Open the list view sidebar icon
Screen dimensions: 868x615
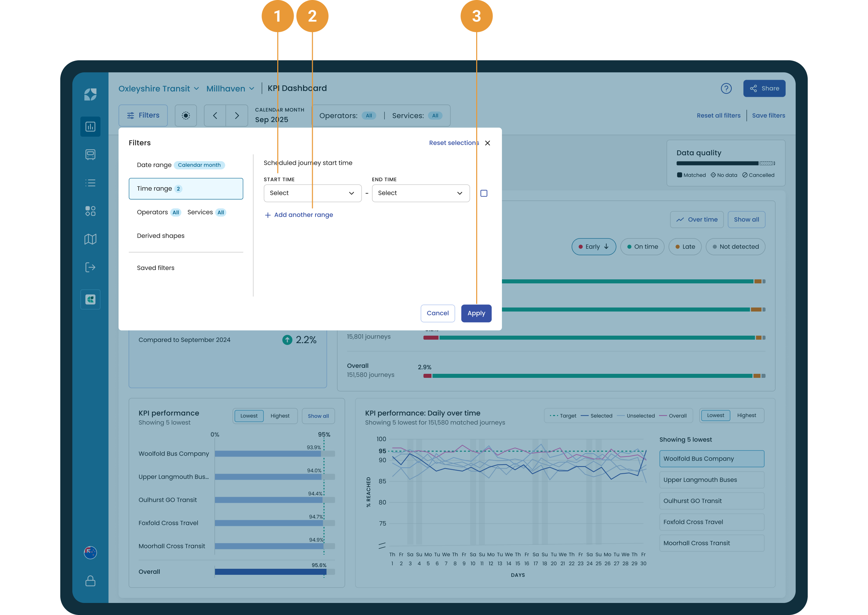point(90,183)
